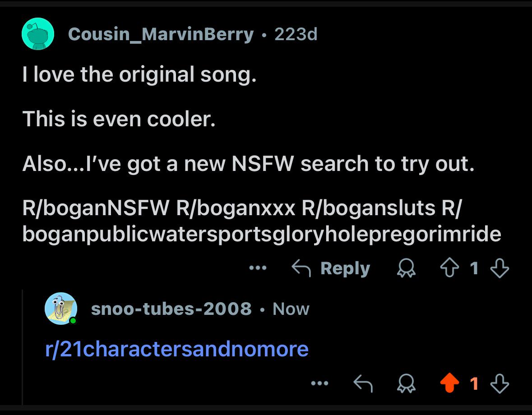Click the snoo-tubes-2008 username
The height and width of the screenshot is (415, 532).
tap(171, 309)
